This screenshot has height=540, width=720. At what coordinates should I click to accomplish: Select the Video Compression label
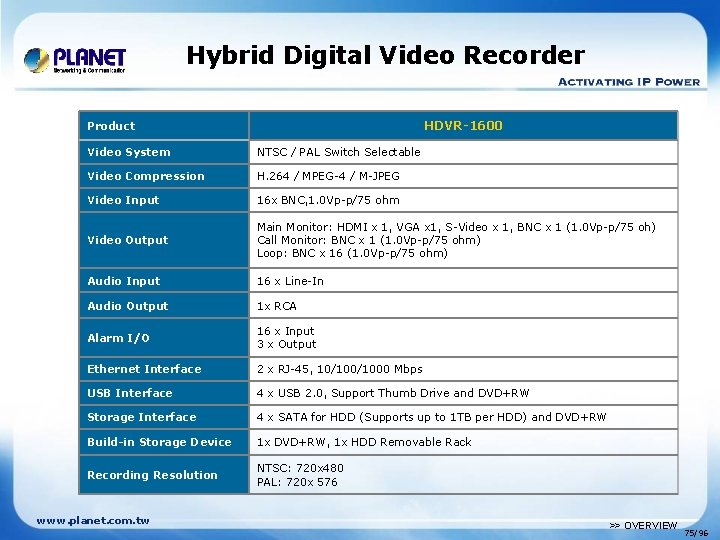point(146,176)
